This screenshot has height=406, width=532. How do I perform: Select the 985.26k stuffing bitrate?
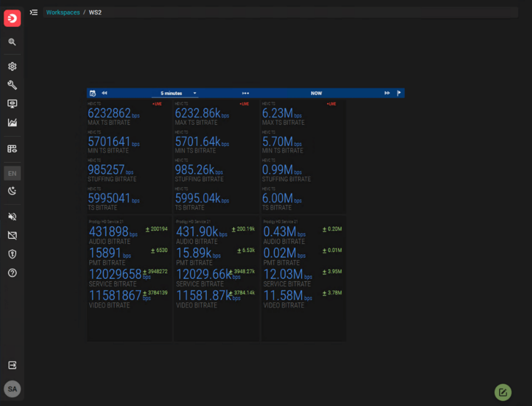click(x=199, y=170)
